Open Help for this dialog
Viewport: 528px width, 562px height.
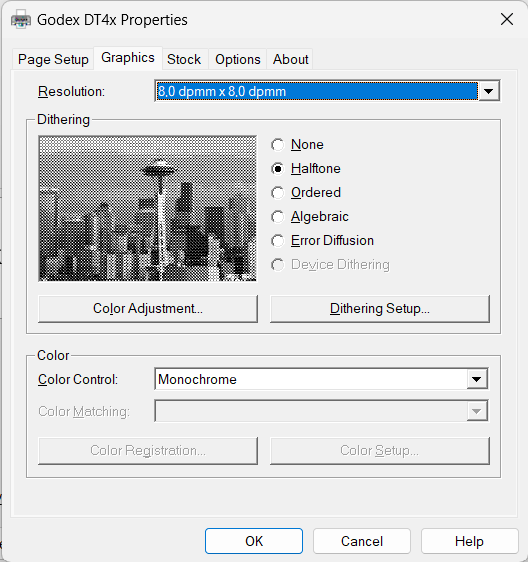(469, 541)
